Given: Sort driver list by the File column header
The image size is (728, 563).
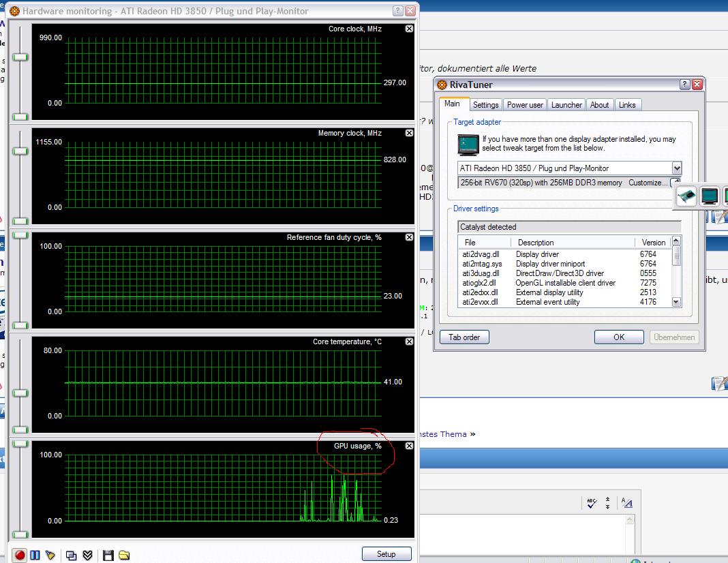Looking at the screenshot, I should coord(485,242).
